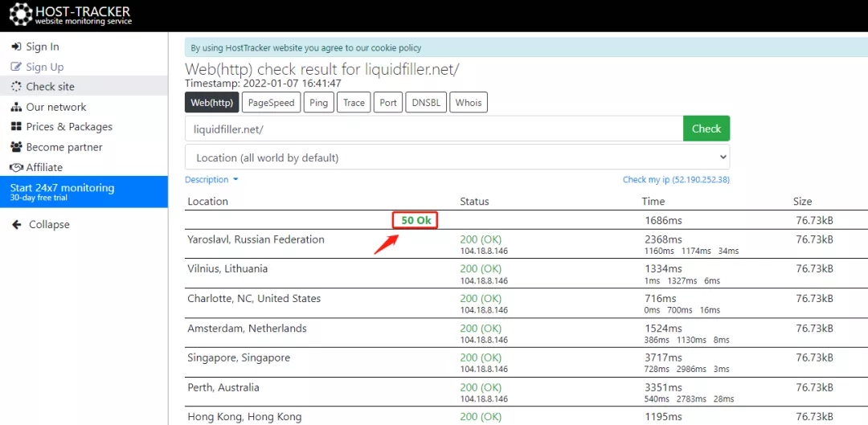Switch to the Whois tab
Viewport: 868px width, 425px height.
[469, 102]
